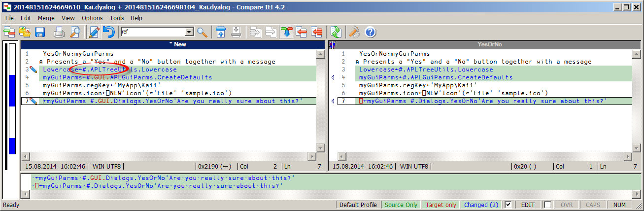Select right pane line 6 with 'sample.ico'
The width and height of the screenshot is (644, 211).
point(453,93)
